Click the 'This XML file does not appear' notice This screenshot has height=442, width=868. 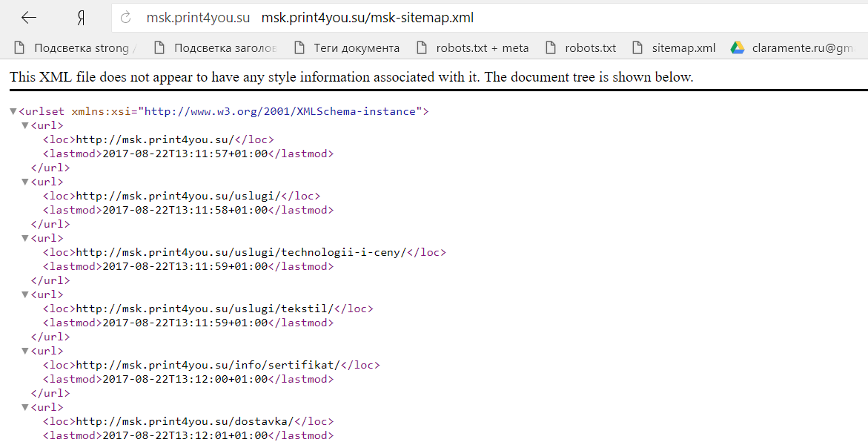point(351,77)
